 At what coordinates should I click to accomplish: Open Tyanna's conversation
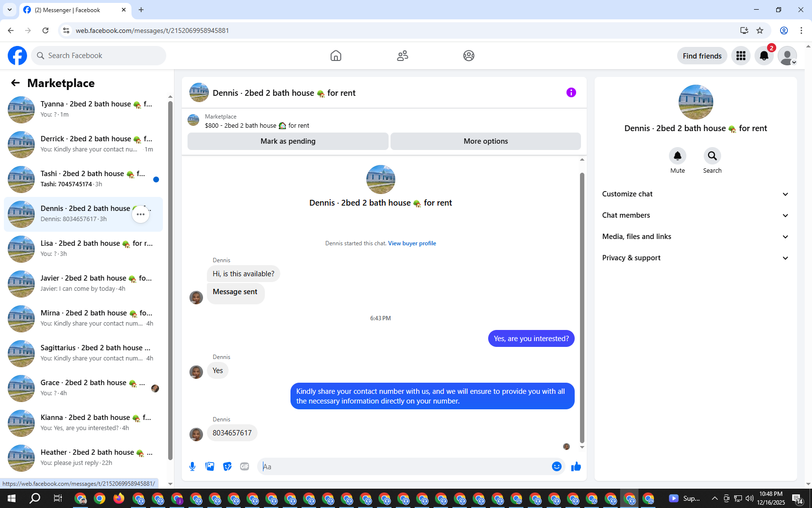(83, 110)
